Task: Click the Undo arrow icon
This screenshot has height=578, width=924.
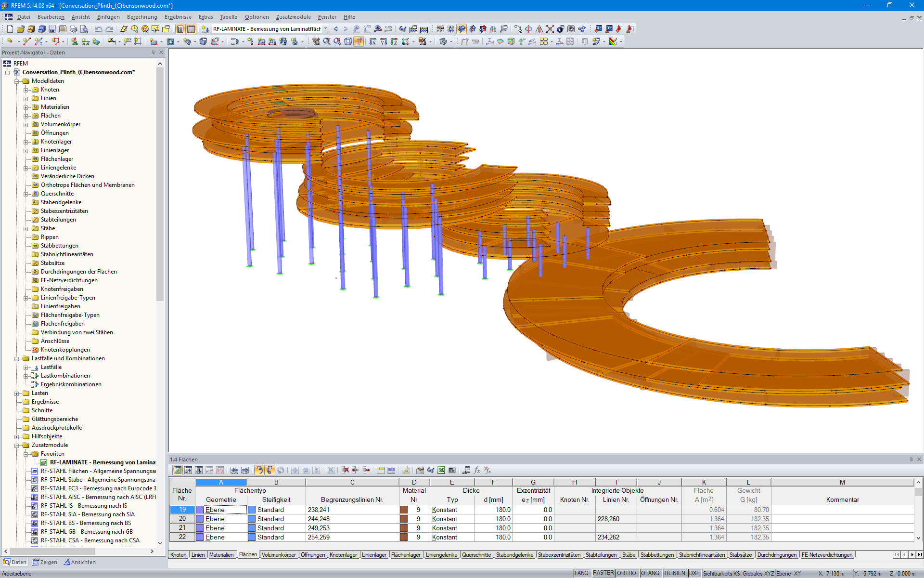Action: click(99, 29)
